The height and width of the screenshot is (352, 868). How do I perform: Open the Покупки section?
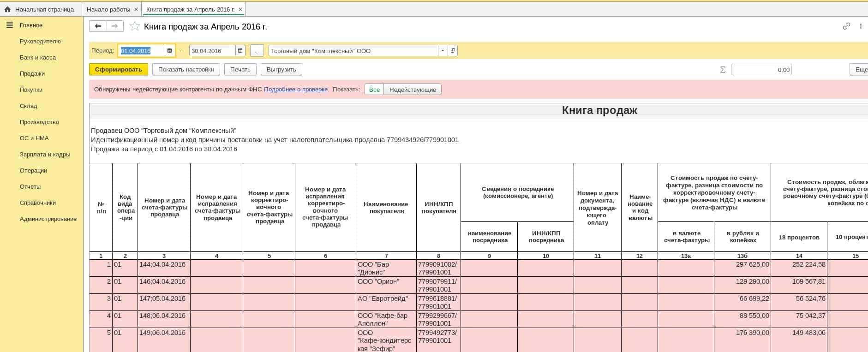(x=31, y=89)
